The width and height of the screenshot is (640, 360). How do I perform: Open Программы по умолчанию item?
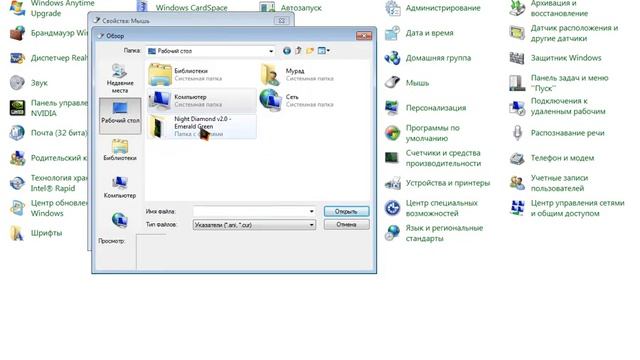coord(422,133)
